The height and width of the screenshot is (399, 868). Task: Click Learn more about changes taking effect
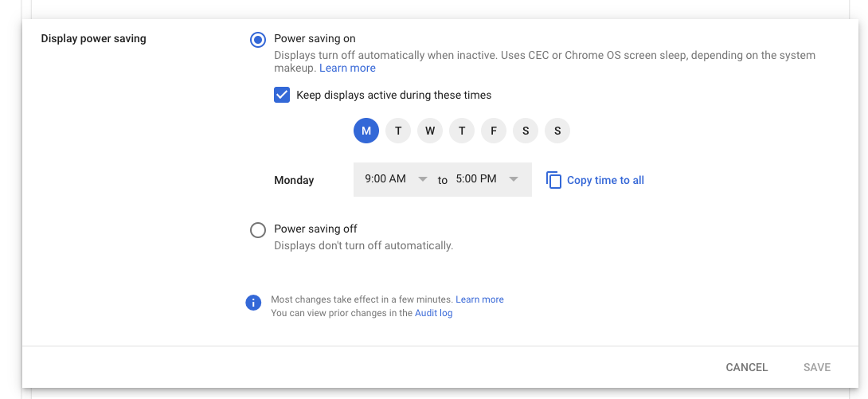[x=479, y=299]
